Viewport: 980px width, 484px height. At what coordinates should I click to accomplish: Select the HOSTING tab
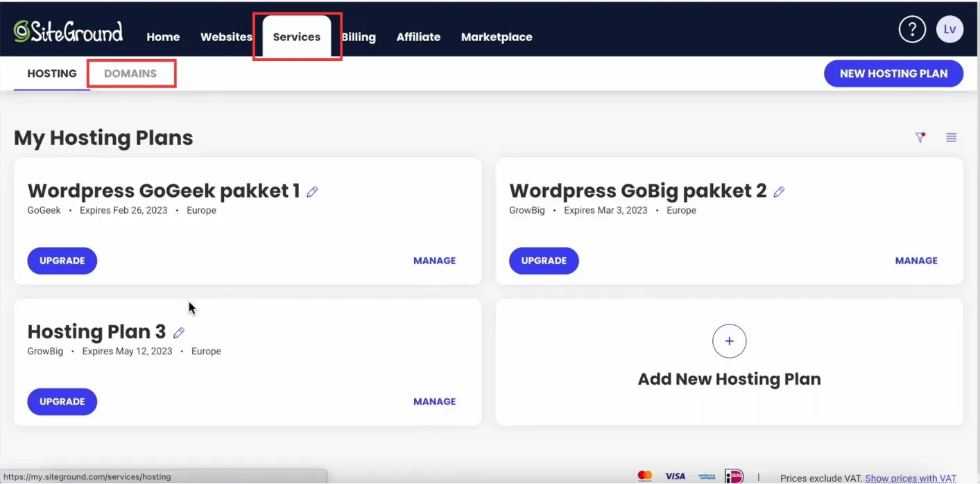point(52,73)
